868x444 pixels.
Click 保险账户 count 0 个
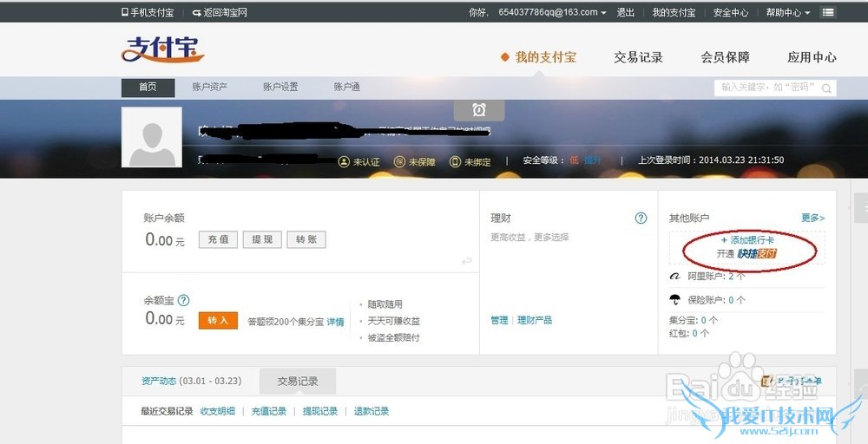(x=737, y=300)
